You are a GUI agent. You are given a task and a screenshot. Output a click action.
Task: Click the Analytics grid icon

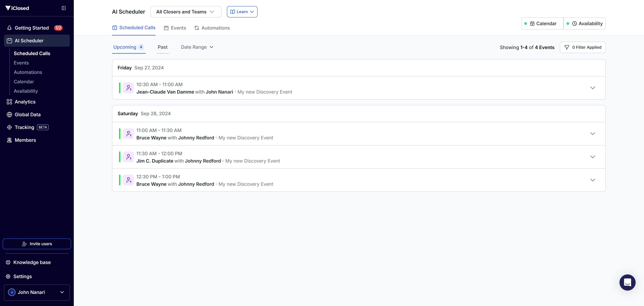tap(9, 102)
